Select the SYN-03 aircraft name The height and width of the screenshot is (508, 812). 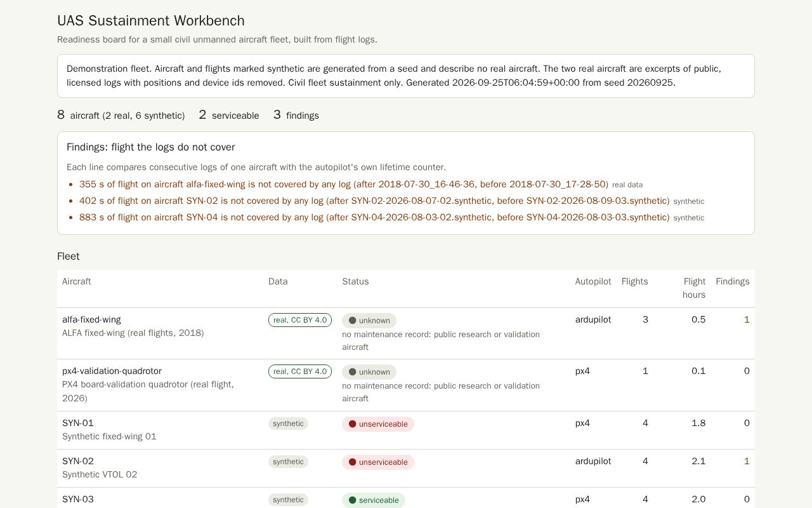point(78,499)
